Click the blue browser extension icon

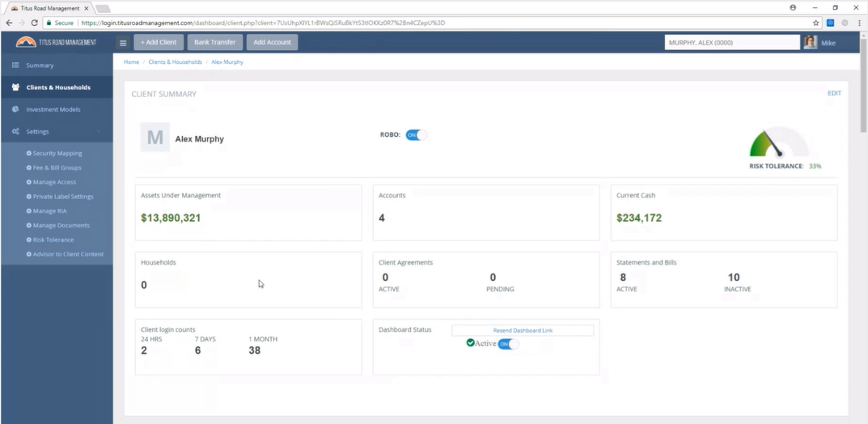830,23
